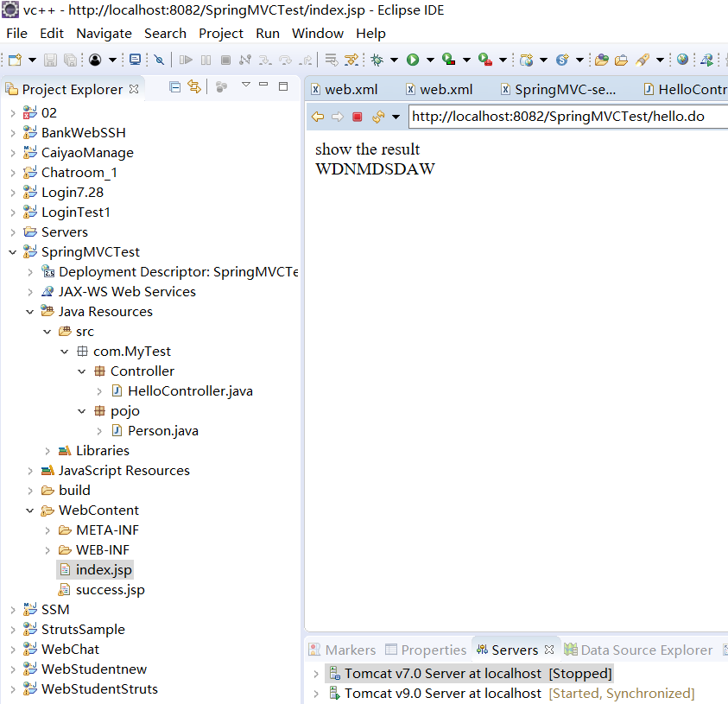Image resolution: width=728 pixels, height=704 pixels.
Task: Close the Project Explorer tab
Action: point(134,89)
